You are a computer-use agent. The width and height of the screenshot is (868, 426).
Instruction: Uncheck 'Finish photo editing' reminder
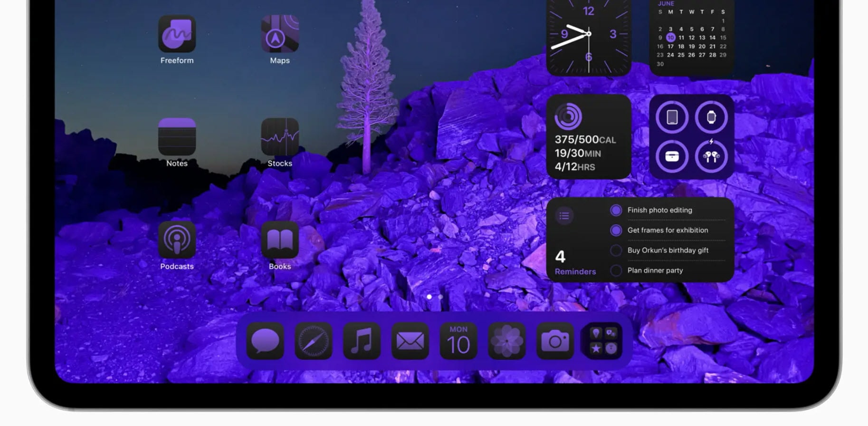pos(616,210)
